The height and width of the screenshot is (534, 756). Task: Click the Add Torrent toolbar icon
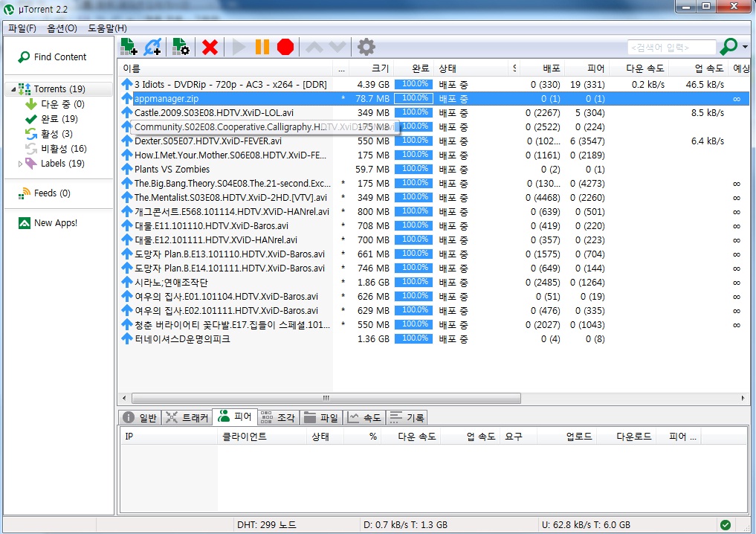pos(129,47)
